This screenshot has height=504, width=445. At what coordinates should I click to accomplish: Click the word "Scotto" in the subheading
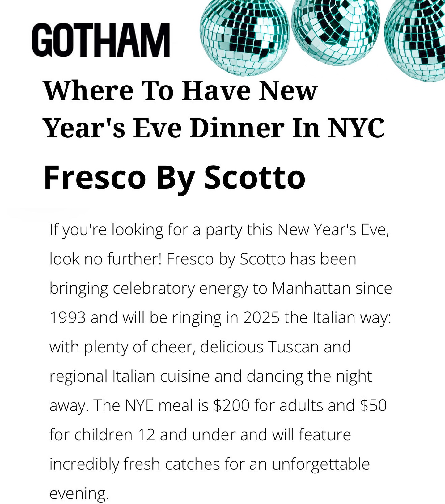[255, 177]
